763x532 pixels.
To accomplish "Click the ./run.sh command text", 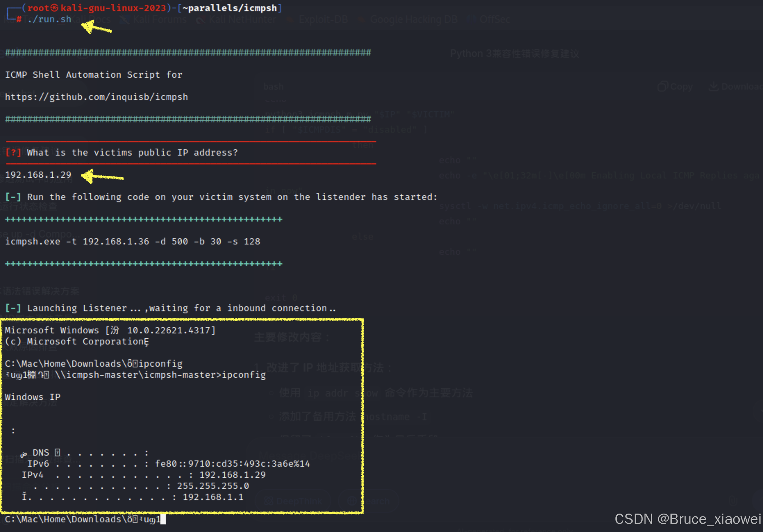I will click(50, 19).
